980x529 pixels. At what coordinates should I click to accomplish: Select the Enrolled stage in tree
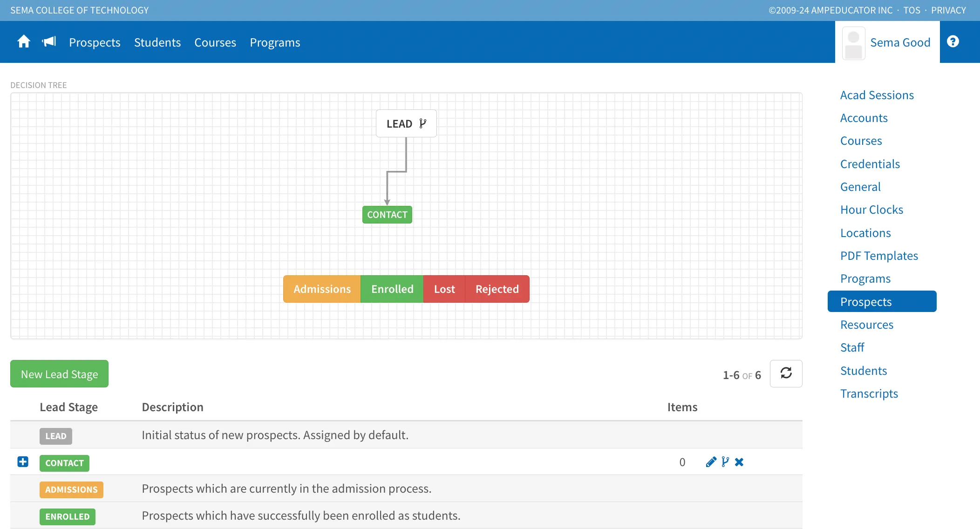[x=392, y=289]
